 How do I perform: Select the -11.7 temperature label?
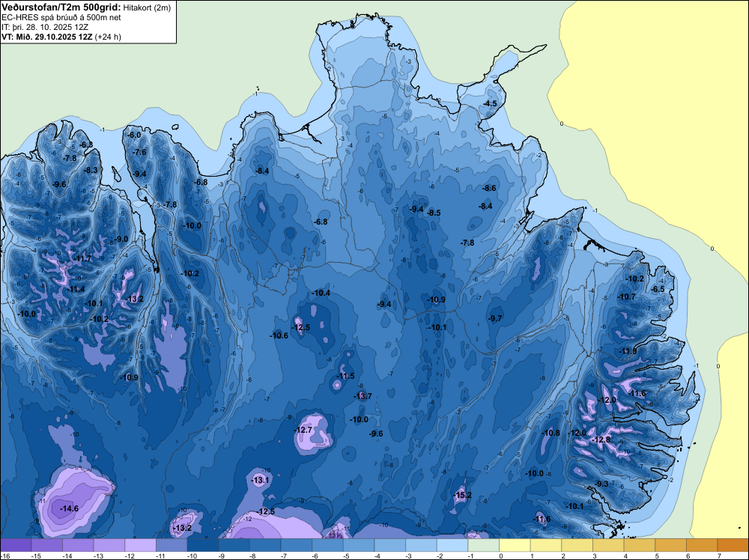tap(82, 258)
